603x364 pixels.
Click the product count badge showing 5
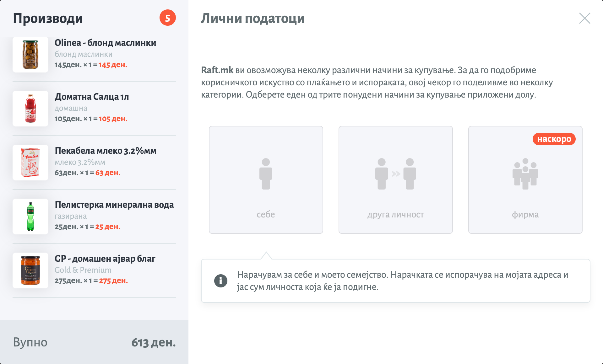tap(168, 18)
